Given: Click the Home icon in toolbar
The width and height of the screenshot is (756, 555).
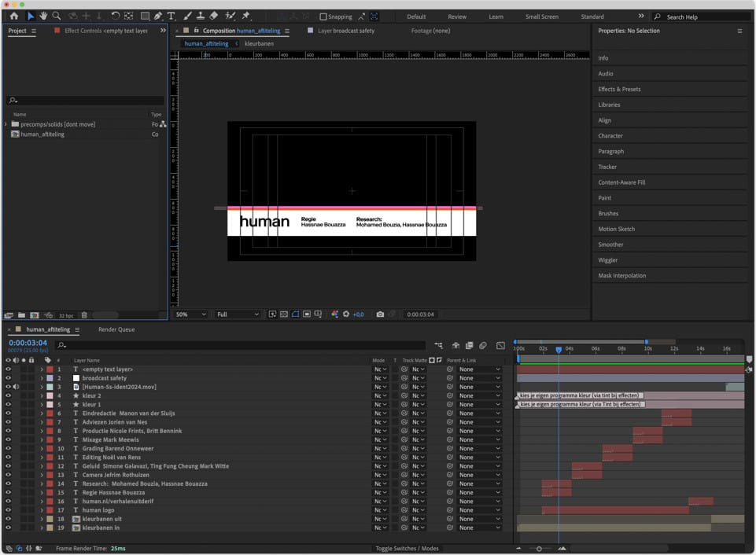Looking at the screenshot, I should pyautogui.click(x=13, y=17).
